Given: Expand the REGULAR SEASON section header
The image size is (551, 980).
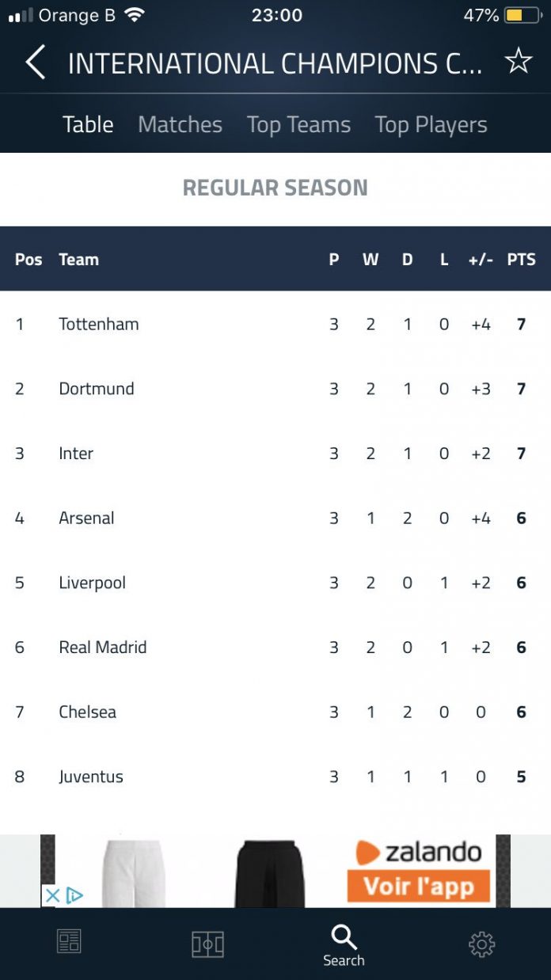Looking at the screenshot, I should click(x=275, y=188).
